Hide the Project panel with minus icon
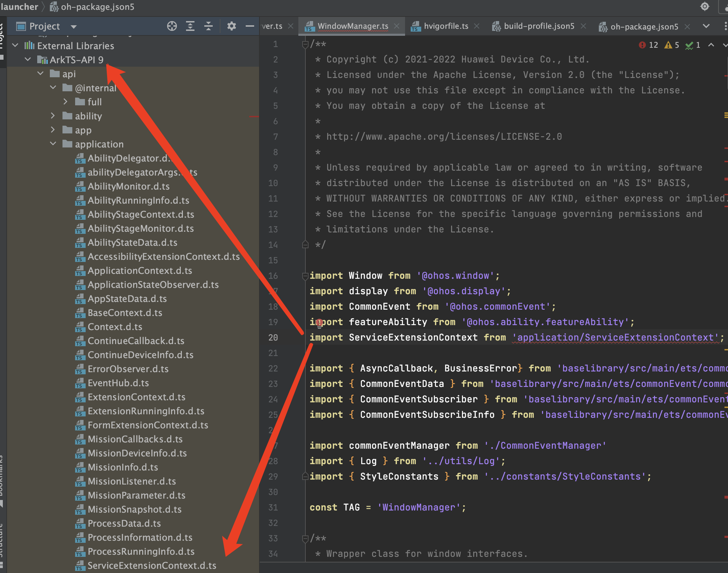728x573 pixels. click(x=250, y=26)
